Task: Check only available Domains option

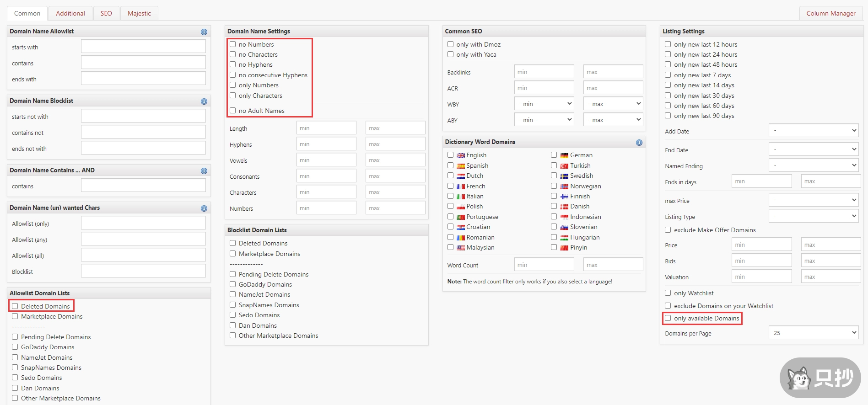Action: pyautogui.click(x=668, y=318)
